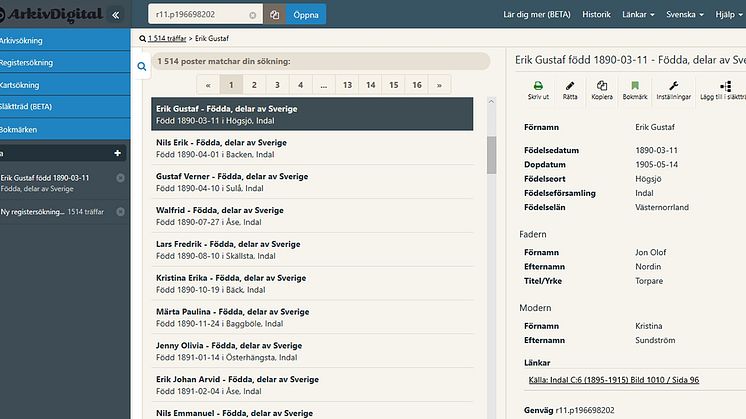This screenshot has height=419, width=746.
Task: Click the Skriv ut print icon
Action: click(538, 90)
